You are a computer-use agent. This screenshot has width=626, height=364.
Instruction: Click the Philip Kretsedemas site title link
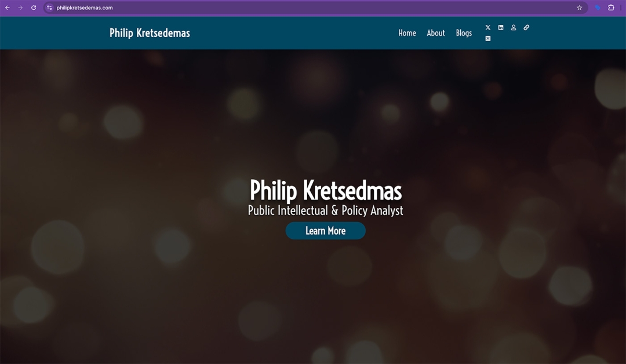pos(150,33)
